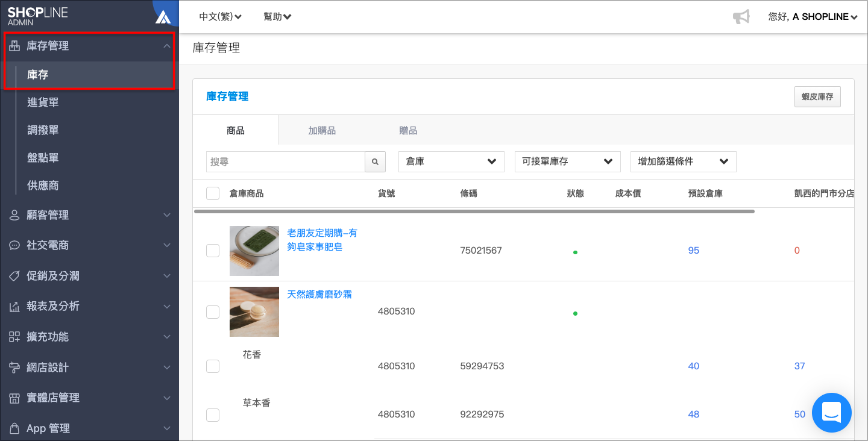Open 調撥單 in the sidebar

point(43,130)
